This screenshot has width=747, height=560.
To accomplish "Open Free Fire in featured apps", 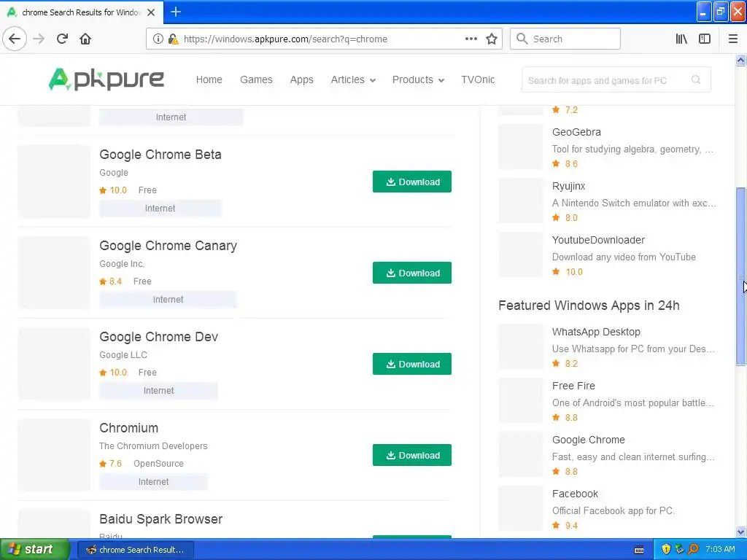I will [573, 386].
